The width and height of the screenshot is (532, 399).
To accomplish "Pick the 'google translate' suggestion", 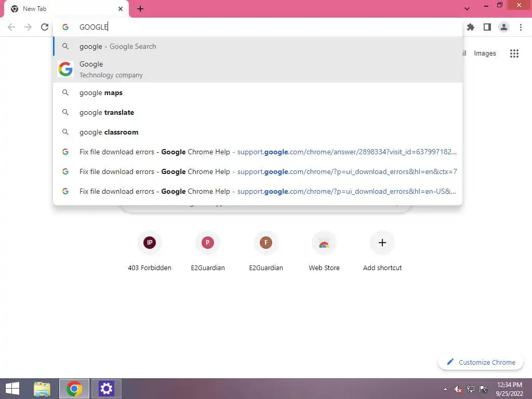I will tap(258, 112).
